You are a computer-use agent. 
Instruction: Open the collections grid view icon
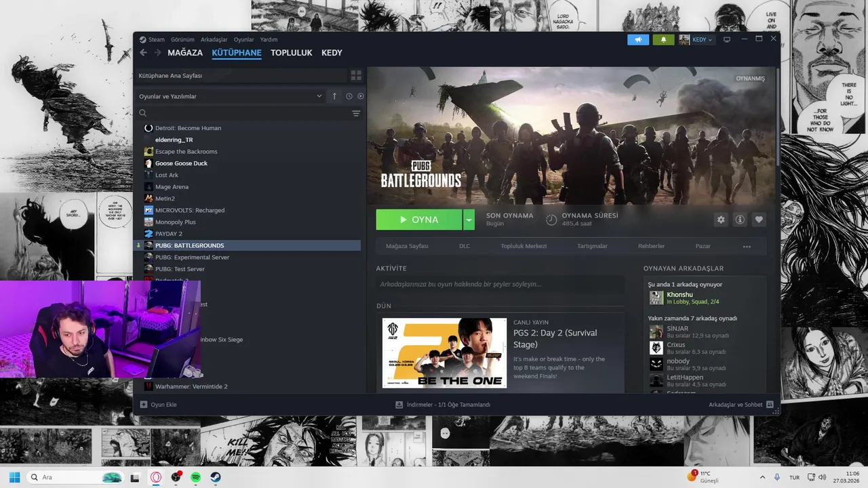pyautogui.click(x=356, y=75)
